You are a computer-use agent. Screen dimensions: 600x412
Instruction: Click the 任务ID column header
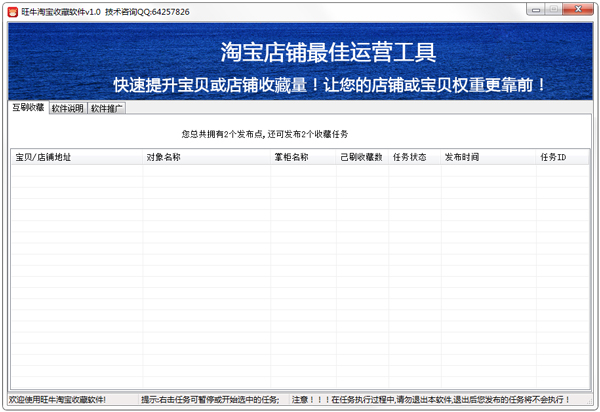coord(562,157)
